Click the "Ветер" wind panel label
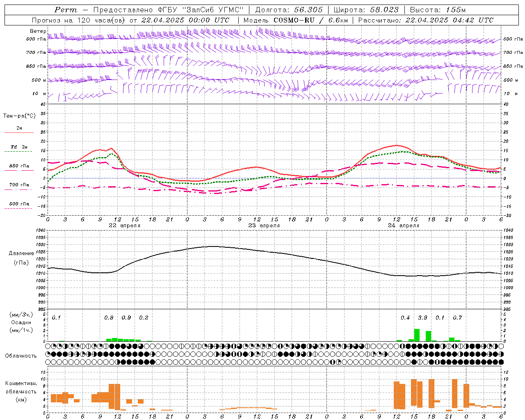The width and height of the screenshot is (525, 420). tap(38, 31)
